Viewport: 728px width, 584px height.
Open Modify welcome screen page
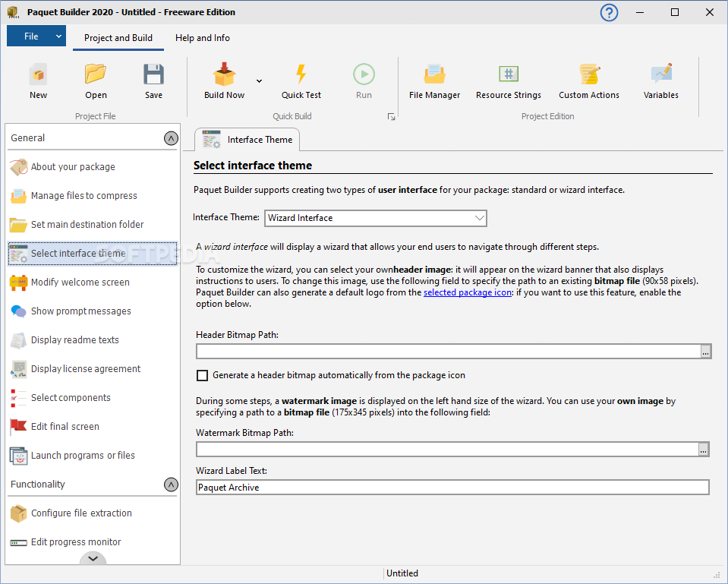[93, 282]
